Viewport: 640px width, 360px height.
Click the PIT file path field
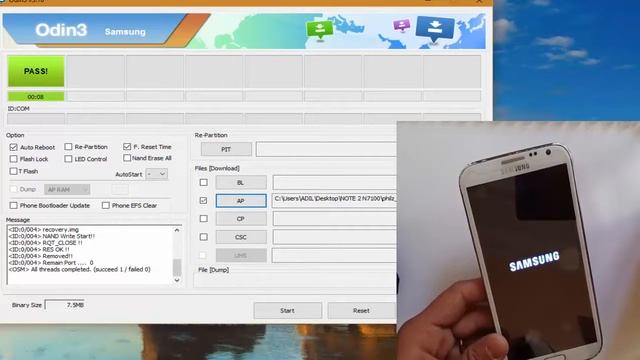tap(326, 149)
